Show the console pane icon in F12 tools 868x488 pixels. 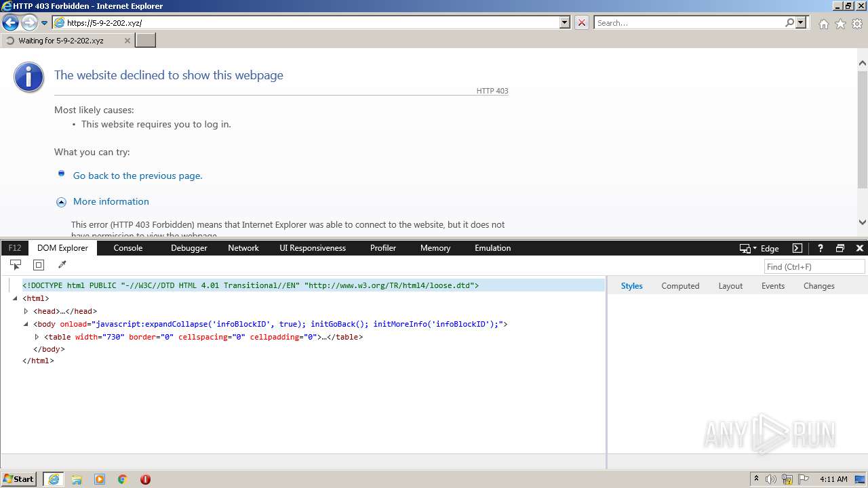coord(797,248)
